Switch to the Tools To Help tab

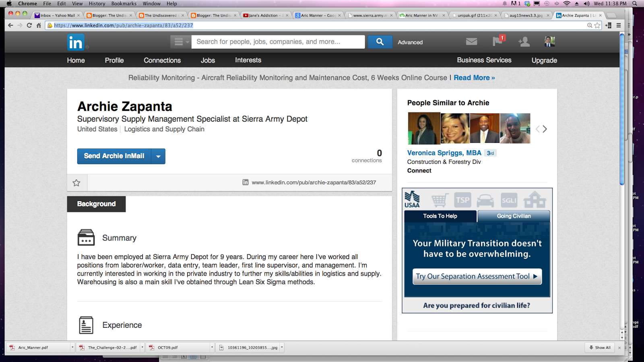440,216
